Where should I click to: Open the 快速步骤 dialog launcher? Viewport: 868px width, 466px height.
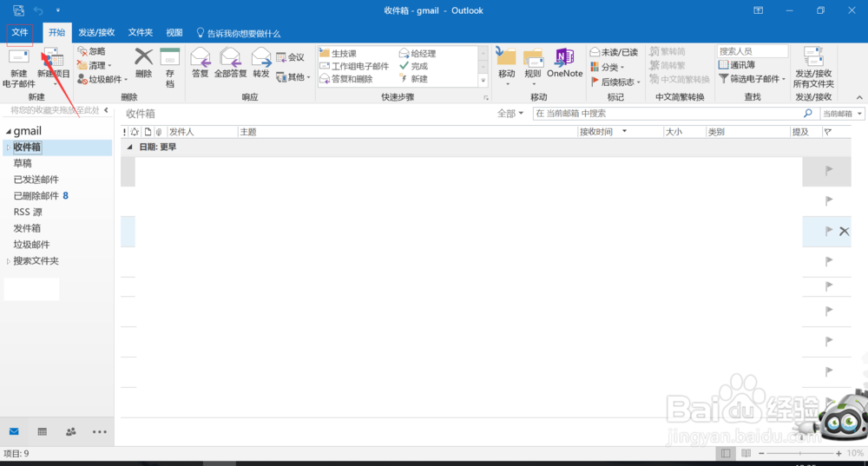tap(486, 98)
